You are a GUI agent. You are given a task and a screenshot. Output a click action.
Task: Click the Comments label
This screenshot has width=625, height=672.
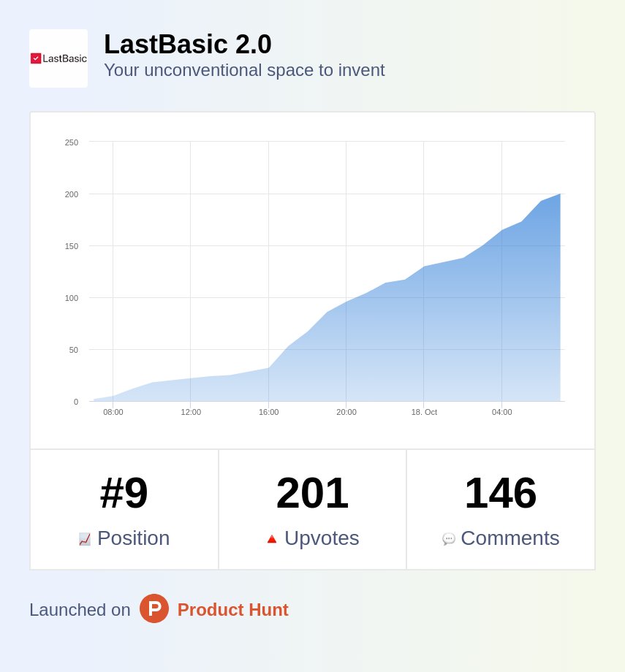pyautogui.click(x=510, y=538)
